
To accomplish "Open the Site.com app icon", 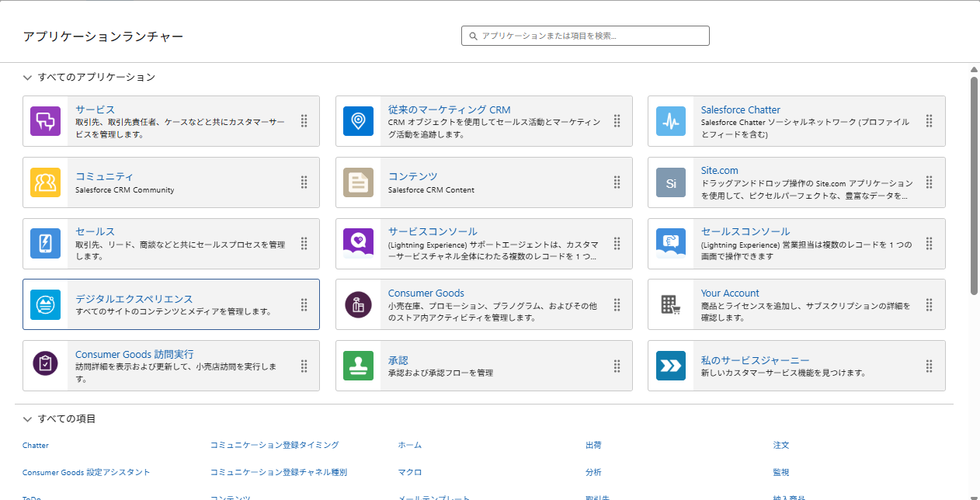I will pos(671,182).
